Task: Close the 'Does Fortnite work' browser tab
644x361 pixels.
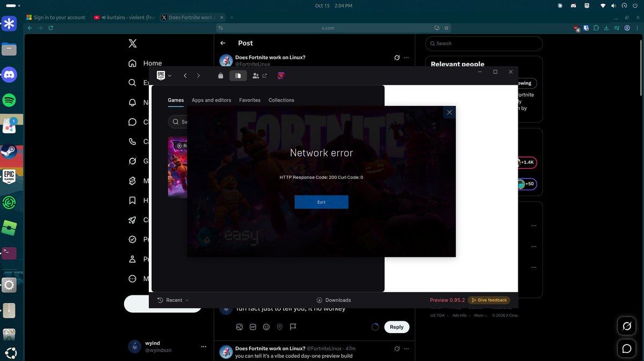Action: (222, 17)
